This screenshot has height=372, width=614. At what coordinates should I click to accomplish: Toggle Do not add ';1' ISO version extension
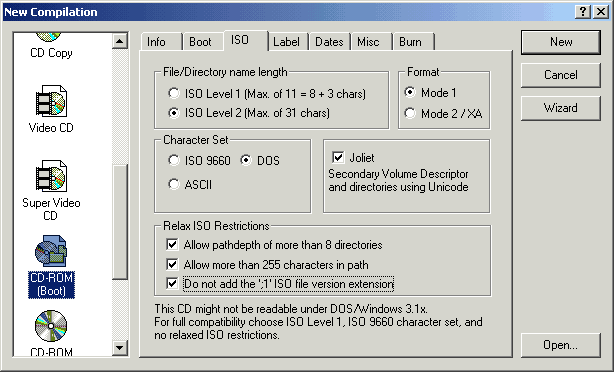click(x=172, y=284)
